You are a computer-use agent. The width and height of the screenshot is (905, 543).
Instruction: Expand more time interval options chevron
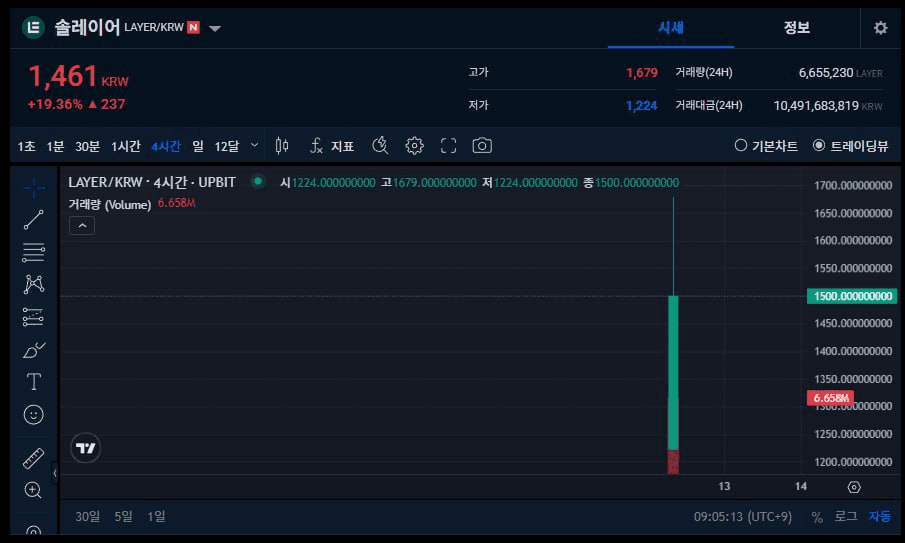[255, 145]
